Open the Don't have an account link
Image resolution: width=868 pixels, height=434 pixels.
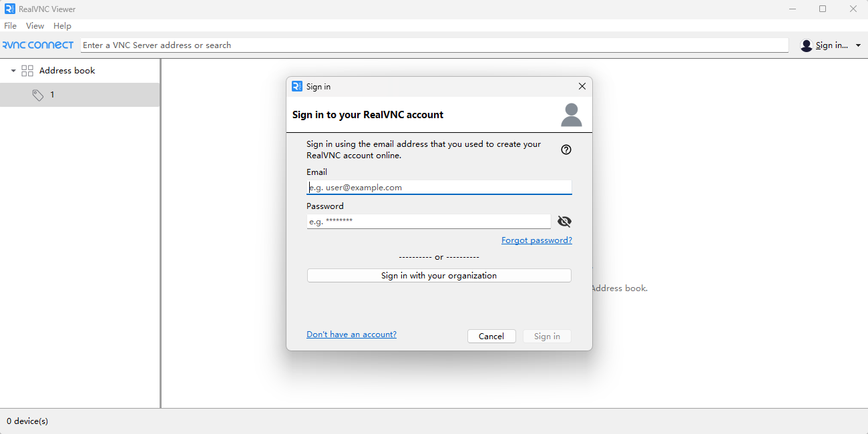tap(351, 335)
